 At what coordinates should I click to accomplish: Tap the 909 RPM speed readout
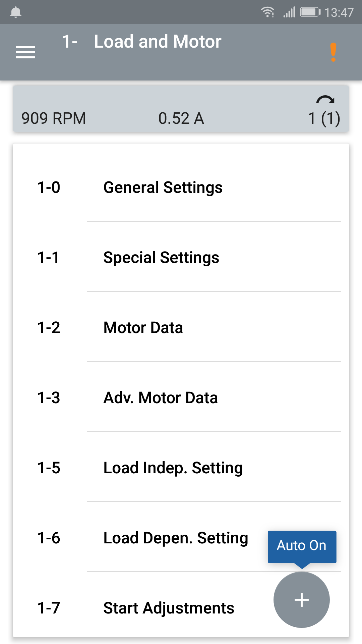point(54,118)
